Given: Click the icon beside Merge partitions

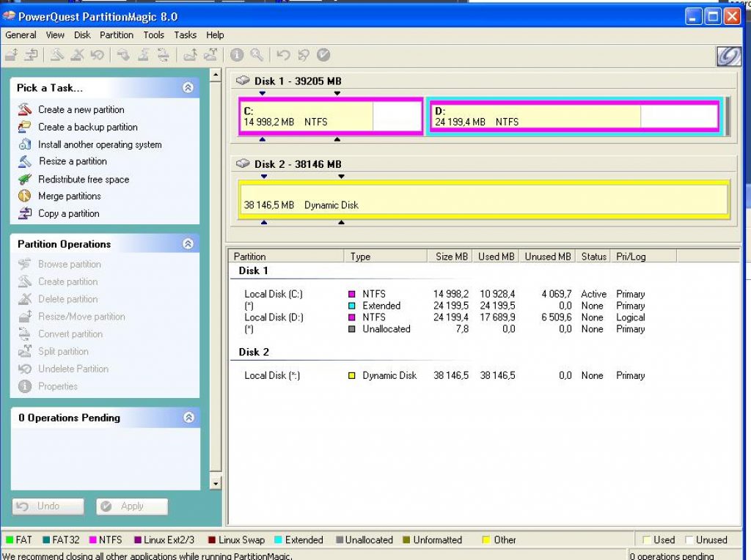Looking at the screenshot, I should (25, 196).
